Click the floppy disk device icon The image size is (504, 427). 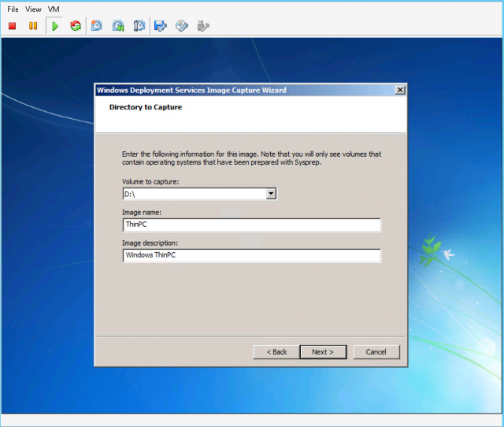(161, 26)
